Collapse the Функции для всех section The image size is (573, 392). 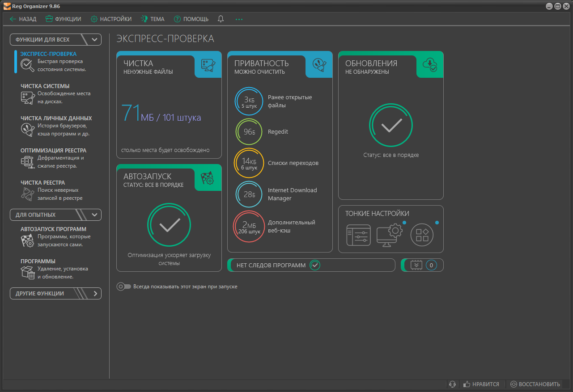[94, 40]
